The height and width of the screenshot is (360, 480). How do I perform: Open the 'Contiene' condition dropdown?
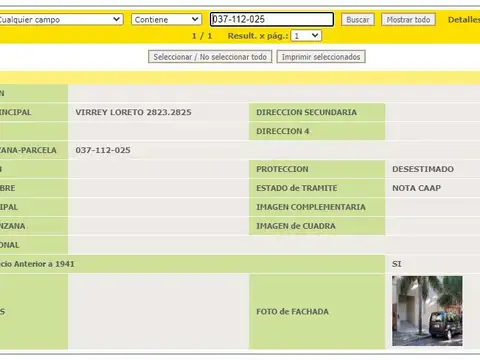click(x=166, y=19)
